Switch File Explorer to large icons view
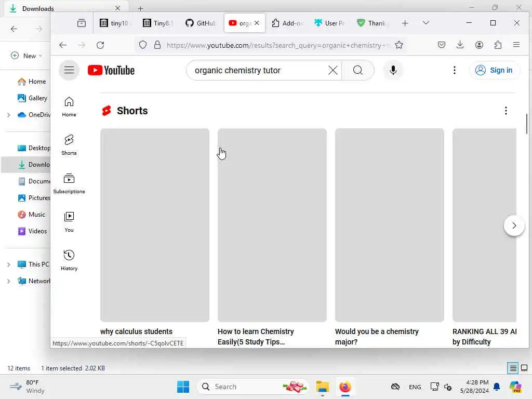Screen dimensions: 532x399 [x=524, y=368]
